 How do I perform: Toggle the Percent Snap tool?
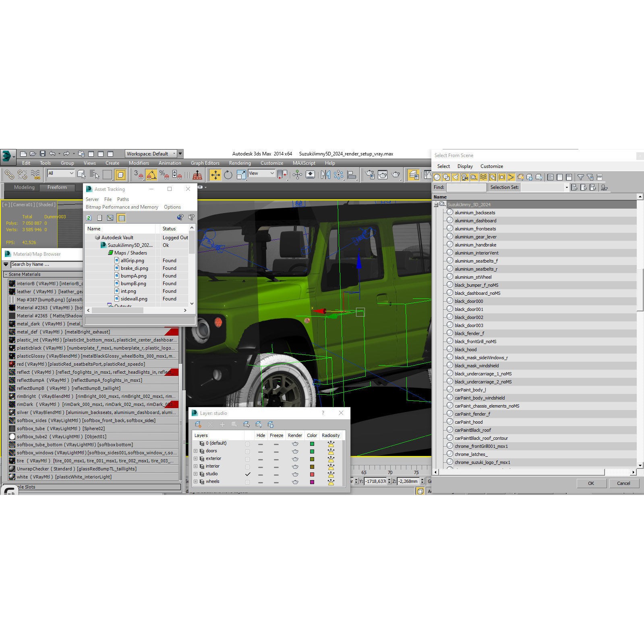[x=164, y=175]
